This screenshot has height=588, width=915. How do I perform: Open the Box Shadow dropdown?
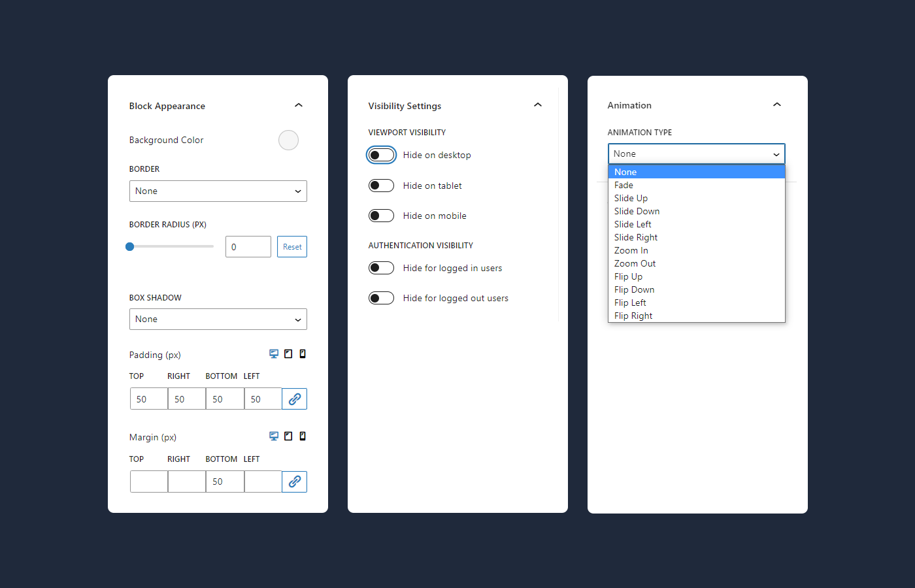(x=218, y=319)
